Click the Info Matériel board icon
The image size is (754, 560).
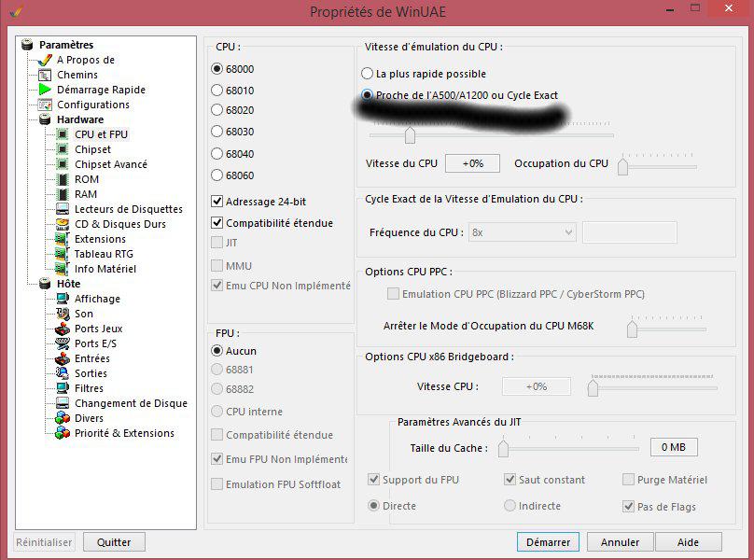(63, 269)
